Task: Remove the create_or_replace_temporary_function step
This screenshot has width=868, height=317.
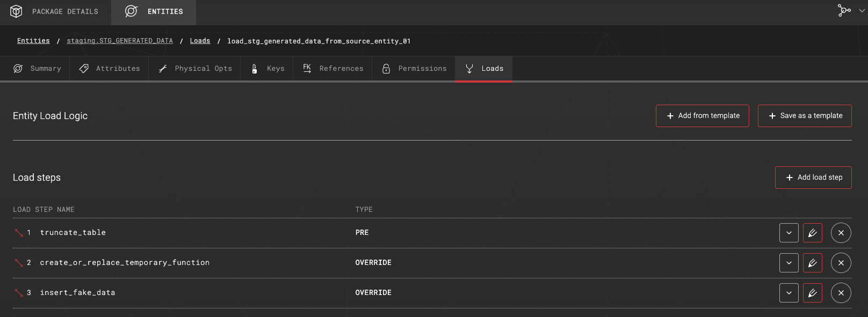Action: coord(841,263)
